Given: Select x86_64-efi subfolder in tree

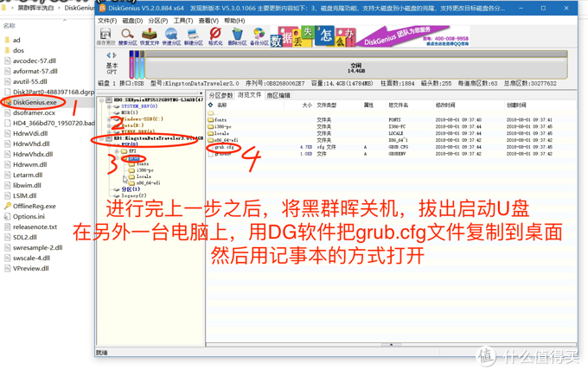Looking at the screenshot, I should pos(144,183).
